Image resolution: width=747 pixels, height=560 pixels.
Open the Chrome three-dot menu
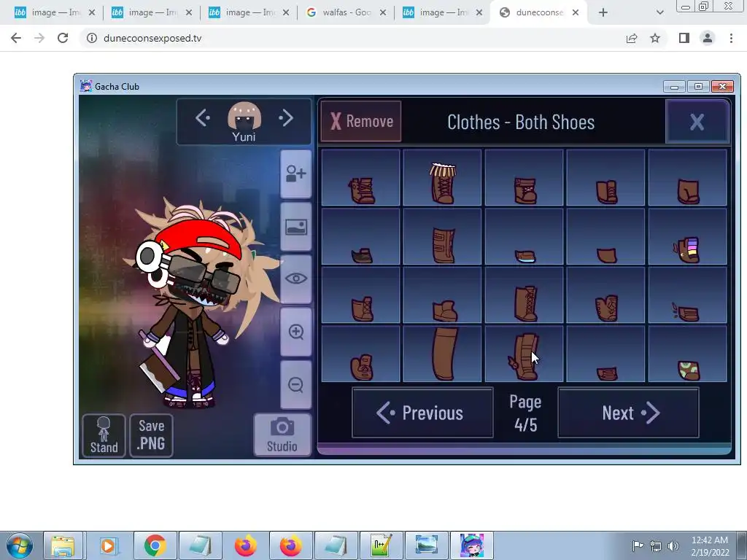click(x=731, y=38)
